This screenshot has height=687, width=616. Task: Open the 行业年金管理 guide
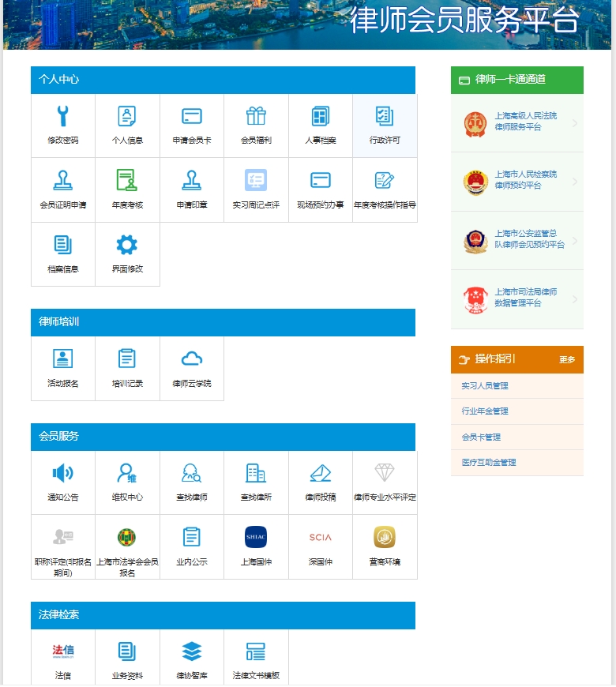click(517, 411)
